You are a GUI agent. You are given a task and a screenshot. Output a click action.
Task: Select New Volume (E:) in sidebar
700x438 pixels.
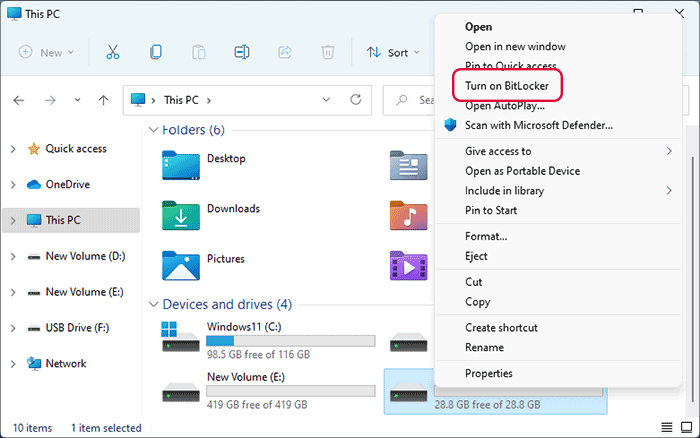pos(84,292)
